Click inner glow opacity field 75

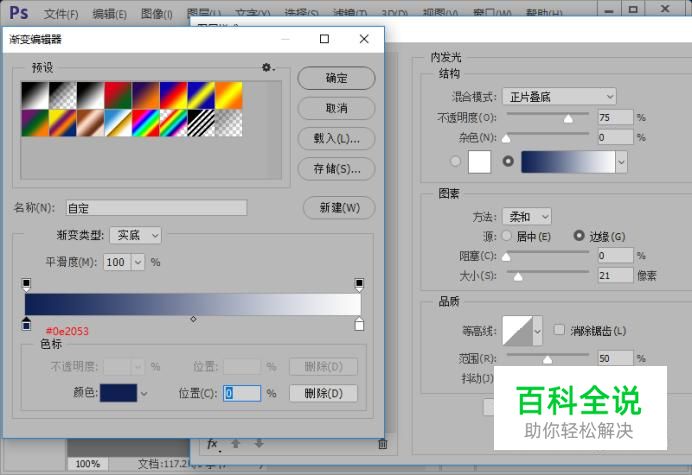pyautogui.click(x=615, y=117)
